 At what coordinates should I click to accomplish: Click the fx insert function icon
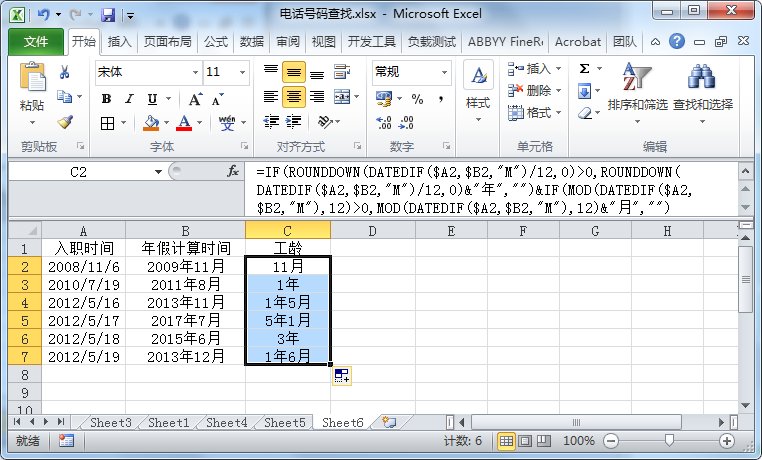233,171
